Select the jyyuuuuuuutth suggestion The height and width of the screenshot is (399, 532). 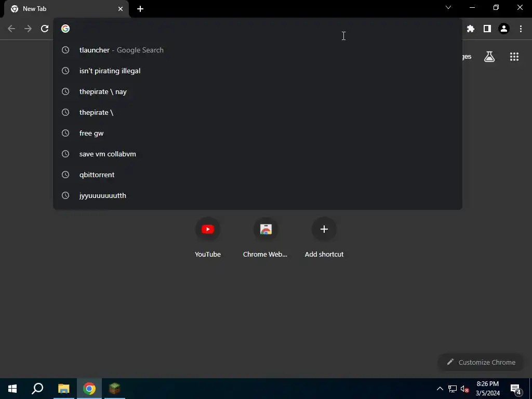tap(258, 195)
